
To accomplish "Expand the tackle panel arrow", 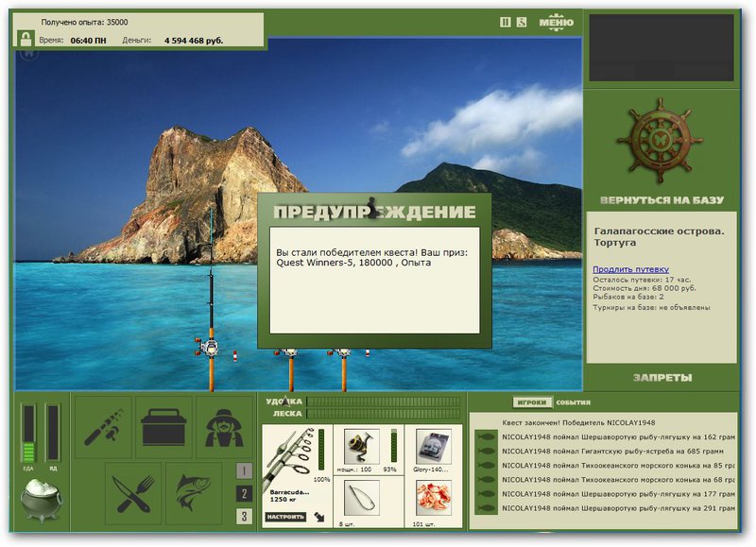I will point(319,517).
